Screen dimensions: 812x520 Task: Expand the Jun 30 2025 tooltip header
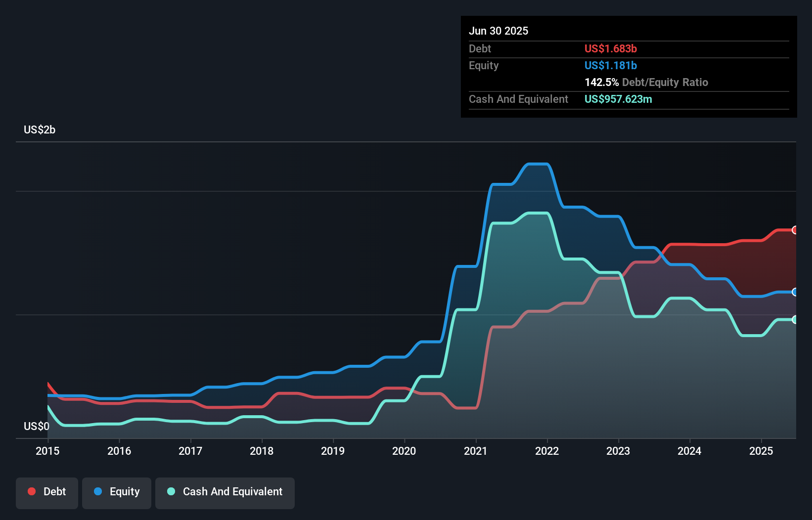coord(498,31)
